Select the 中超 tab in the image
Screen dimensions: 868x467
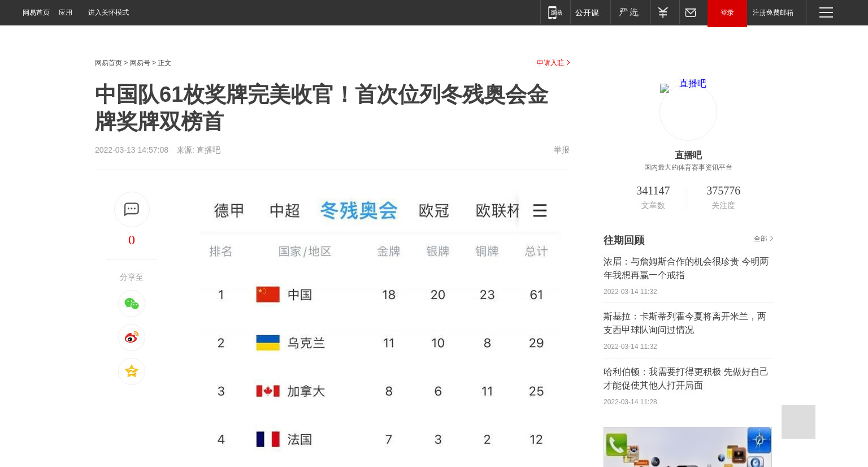pos(285,211)
